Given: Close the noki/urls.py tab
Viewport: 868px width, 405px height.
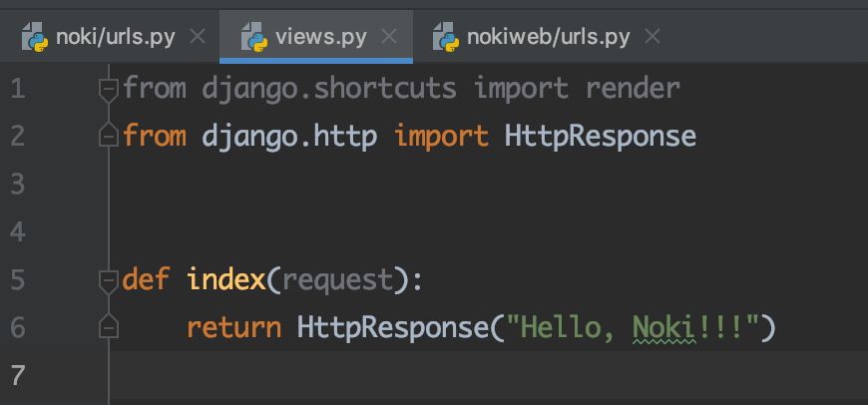Looking at the screenshot, I should pos(197,38).
